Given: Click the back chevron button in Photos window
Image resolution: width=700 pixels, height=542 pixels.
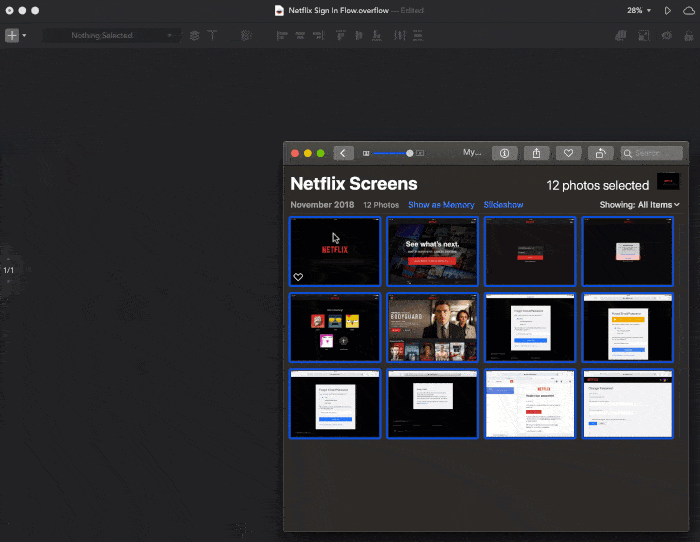Looking at the screenshot, I should tap(343, 153).
